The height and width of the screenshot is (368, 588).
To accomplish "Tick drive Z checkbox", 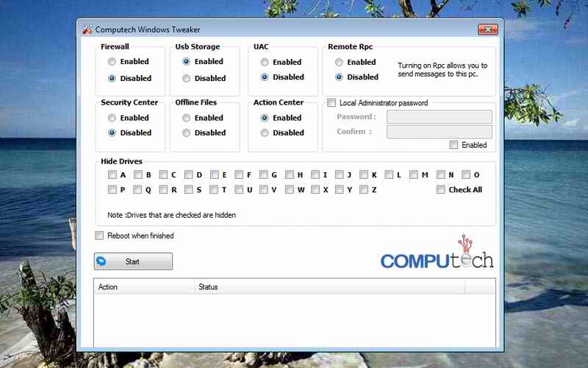I will pyautogui.click(x=364, y=190).
